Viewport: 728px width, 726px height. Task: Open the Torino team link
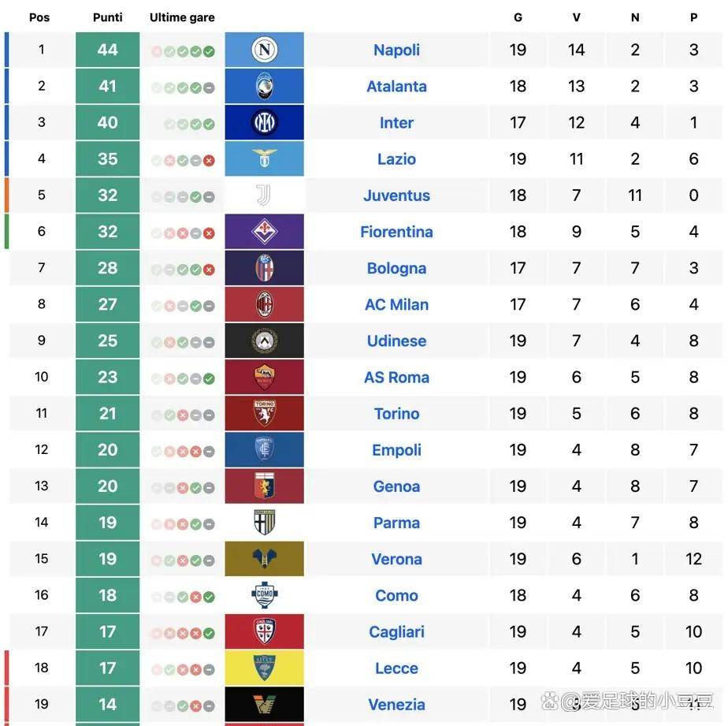click(x=396, y=413)
